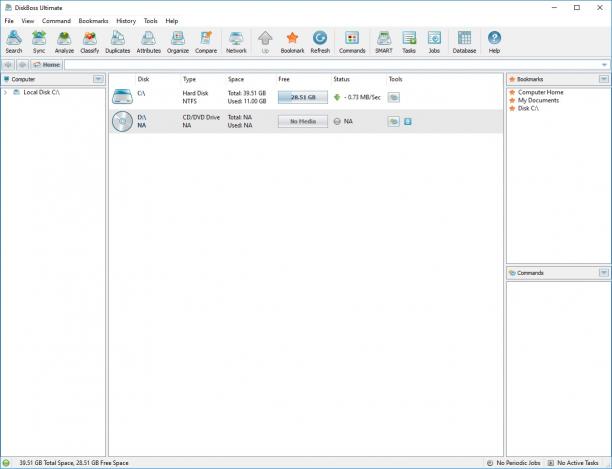612x469 pixels.
Task: Click No Active Tasks in status bar
Action: (578, 463)
